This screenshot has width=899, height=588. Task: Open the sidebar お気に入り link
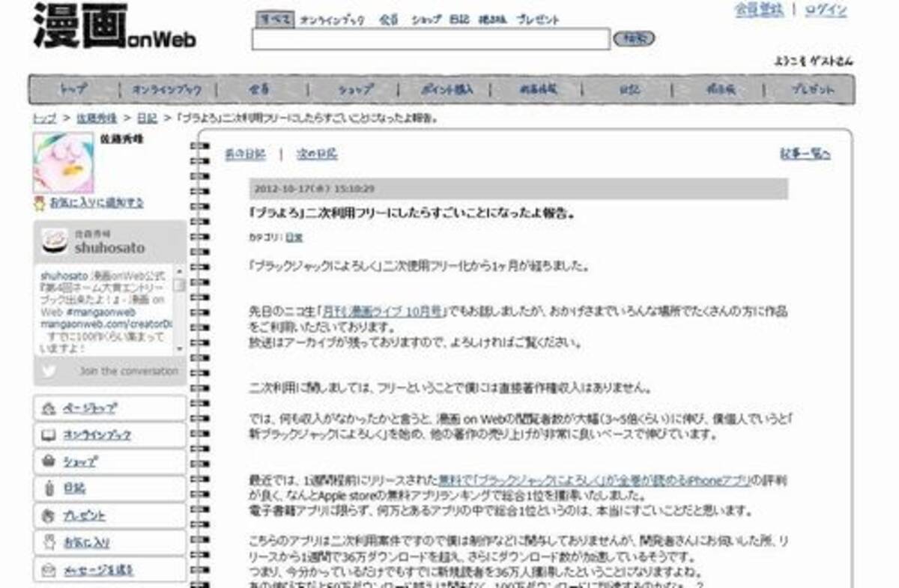tap(86, 542)
